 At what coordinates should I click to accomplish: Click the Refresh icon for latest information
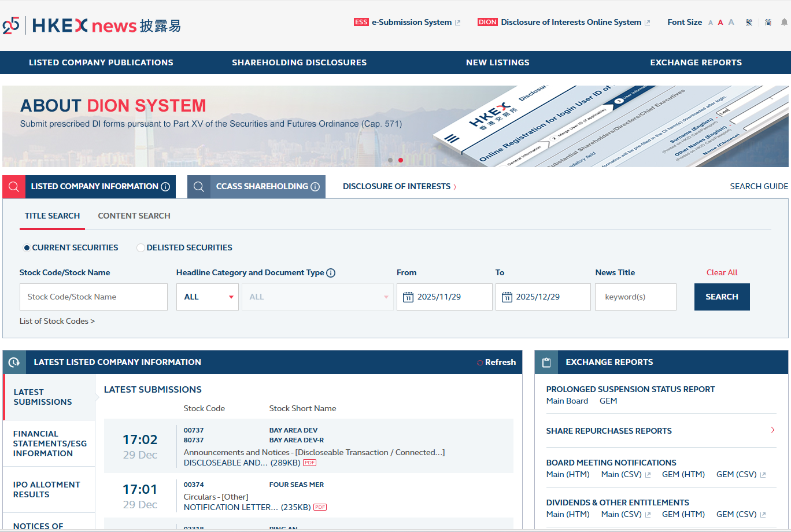(480, 363)
